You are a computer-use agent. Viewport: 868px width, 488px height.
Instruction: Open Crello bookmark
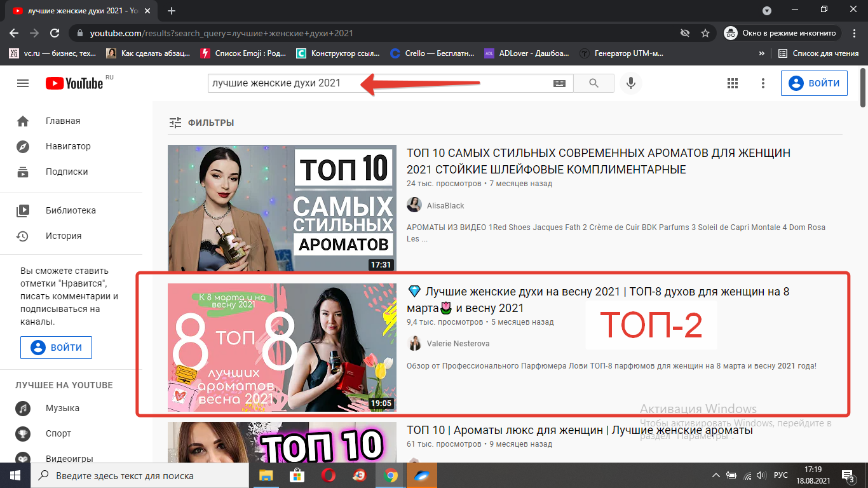tap(433, 53)
